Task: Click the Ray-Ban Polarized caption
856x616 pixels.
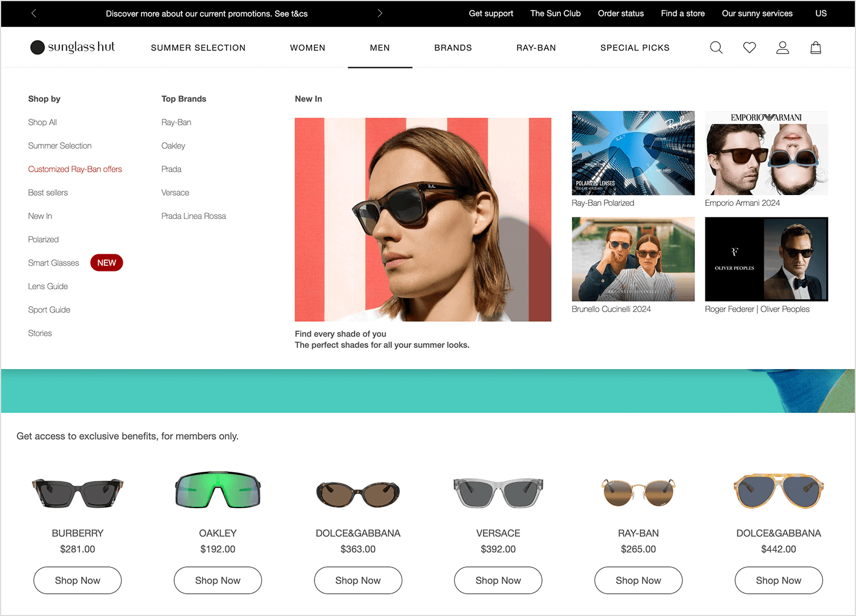Action: (x=603, y=203)
